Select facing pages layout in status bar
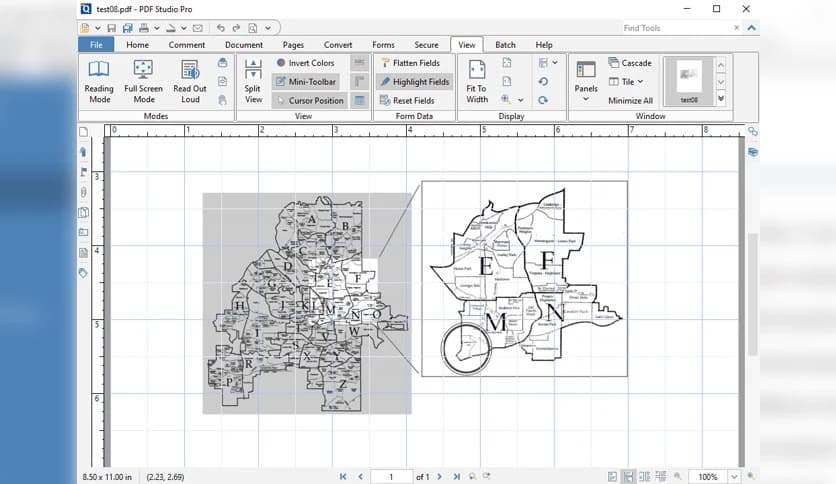 [x=645, y=477]
